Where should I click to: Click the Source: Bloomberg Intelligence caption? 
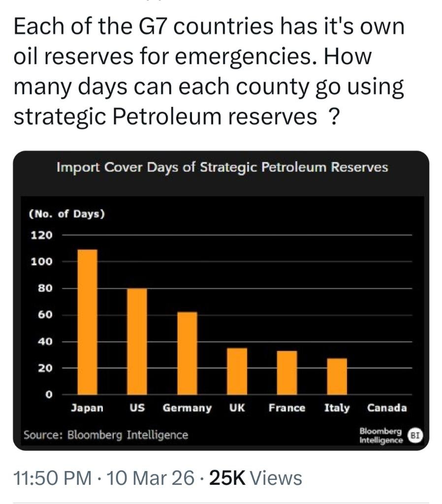click(x=106, y=435)
